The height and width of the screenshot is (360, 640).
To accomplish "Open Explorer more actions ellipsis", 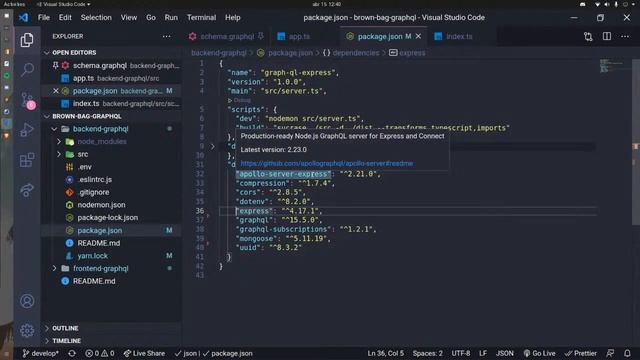I will click(166, 36).
